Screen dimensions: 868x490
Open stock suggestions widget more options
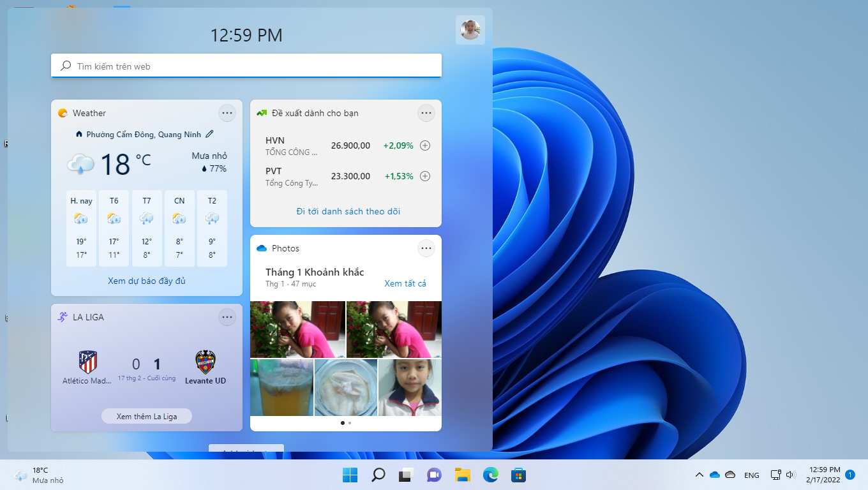[426, 113]
